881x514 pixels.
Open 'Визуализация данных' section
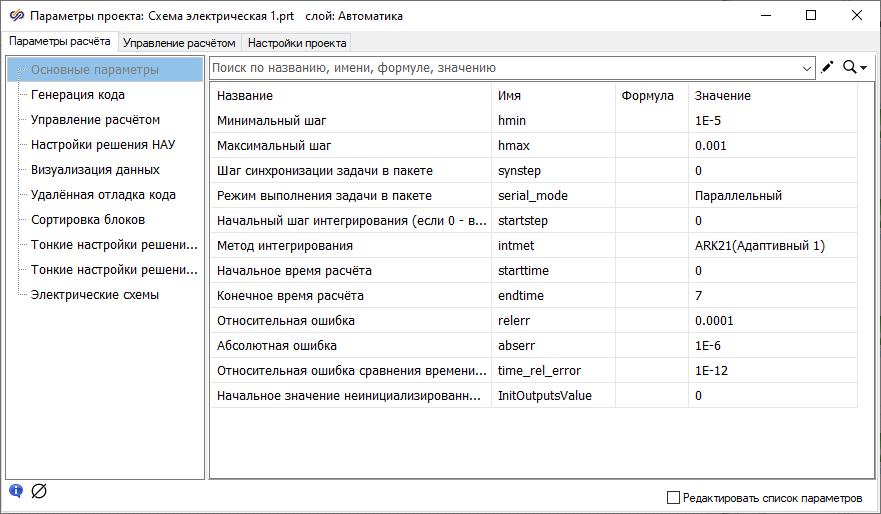(95, 170)
